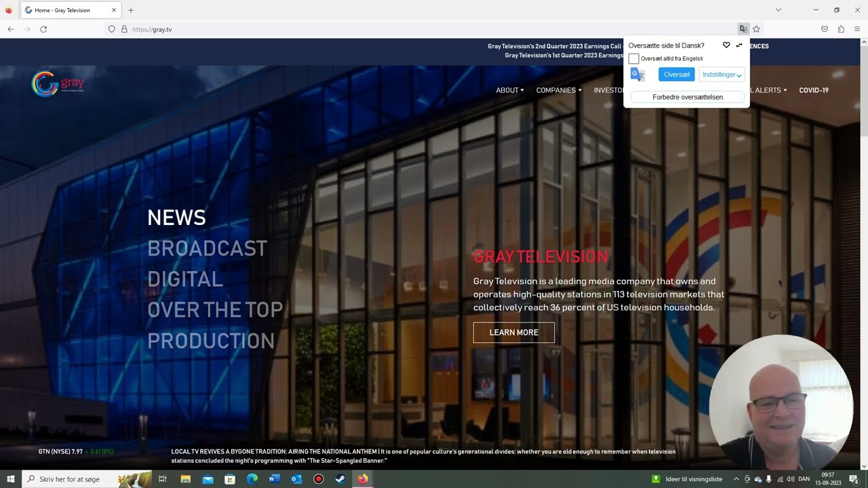Select the PRODUCTION slide tab
Viewport: 868px width, 488px height.
pyautogui.click(x=211, y=341)
